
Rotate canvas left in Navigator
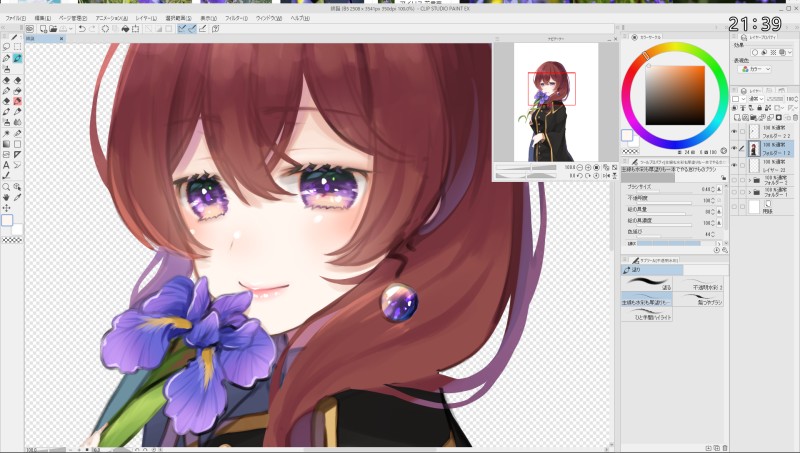580,176
